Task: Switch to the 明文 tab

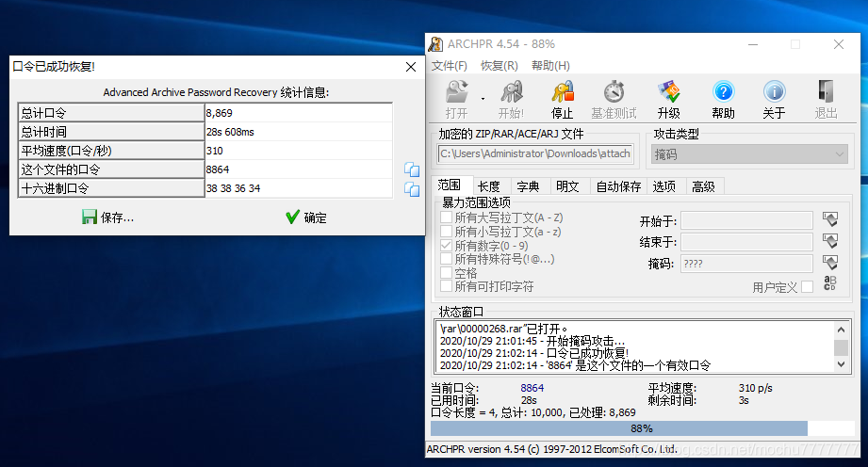Action: click(567, 186)
